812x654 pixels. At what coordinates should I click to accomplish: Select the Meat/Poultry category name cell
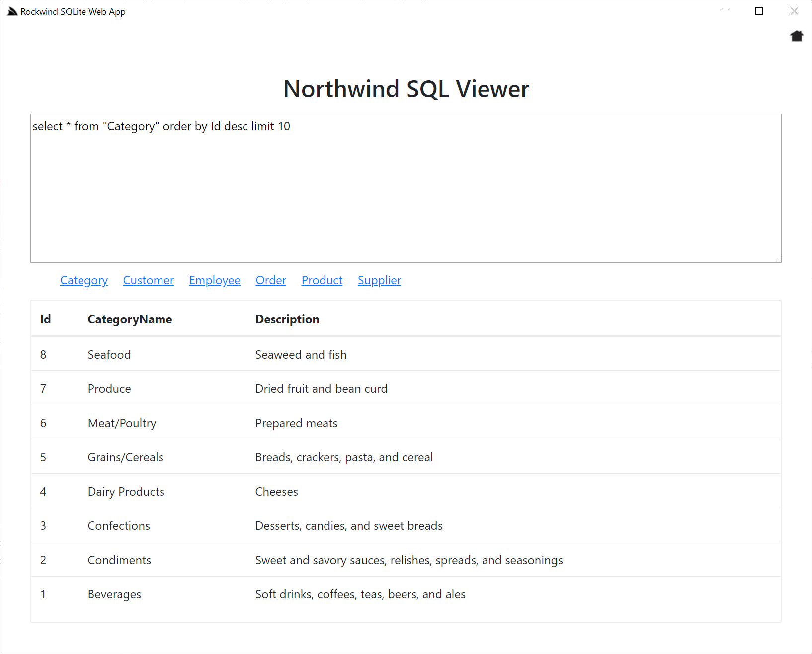click(122, 423)
